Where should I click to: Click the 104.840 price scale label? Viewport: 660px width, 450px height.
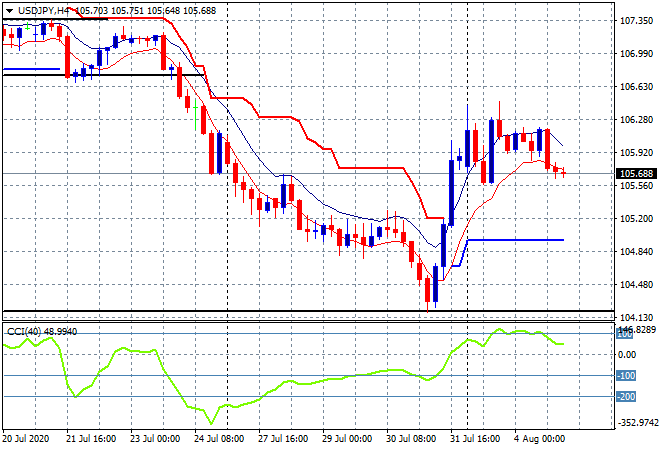tap(636, 252)
